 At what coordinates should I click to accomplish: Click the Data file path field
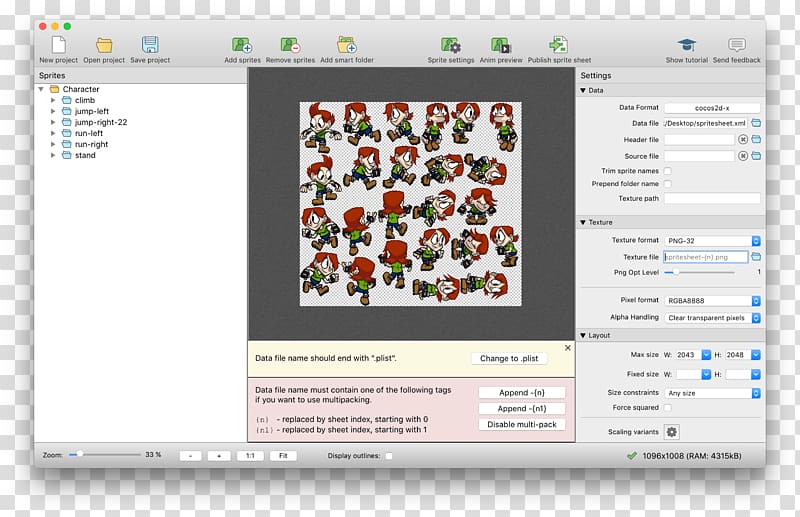[x=706, y=123]
